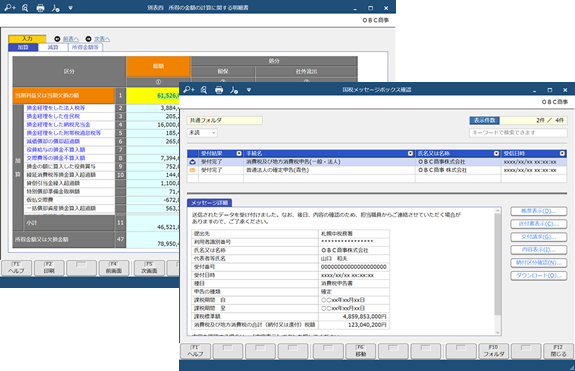Click the ダウンロード(O)... button
Viewport: 575px width, 371px height.
[539, 276]
